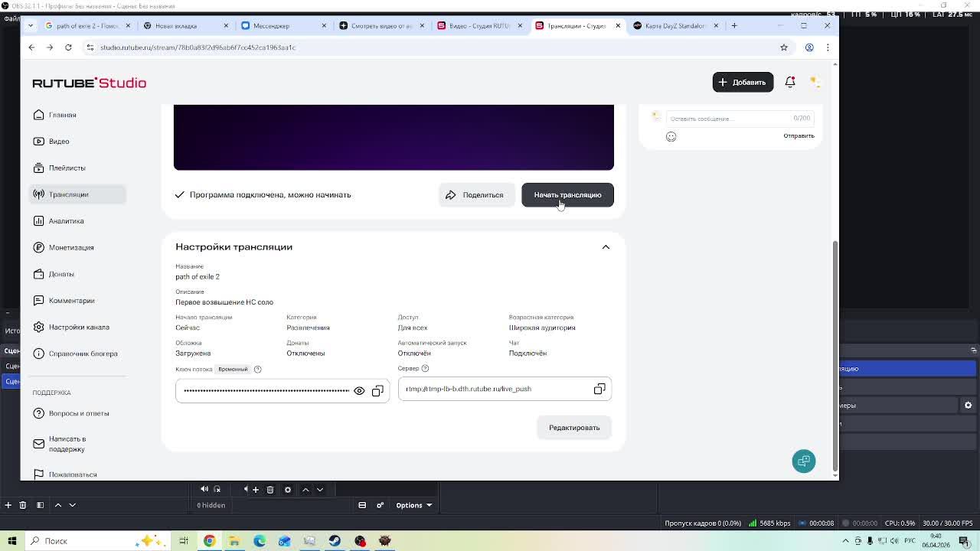The height and width of the screenshot is (551, 980).
Task: Select Трансляции in the sidebar
Action: (77, 194)
